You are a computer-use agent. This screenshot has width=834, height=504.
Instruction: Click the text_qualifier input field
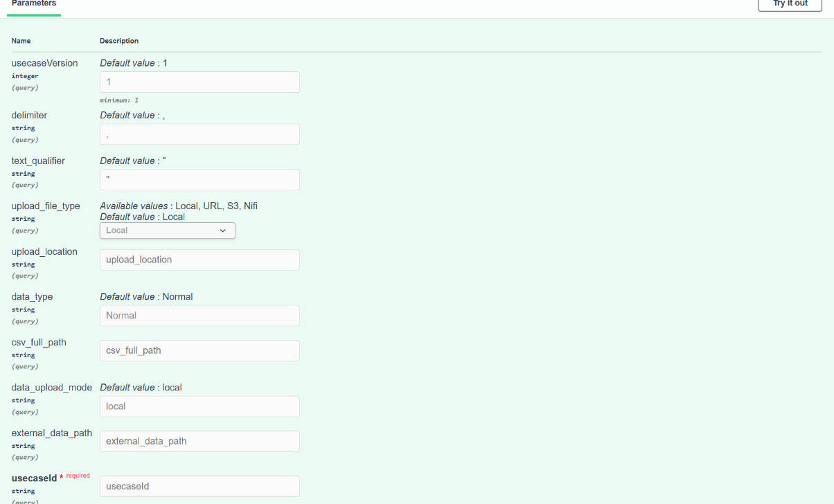pyautogui.click(x=199, y=179)
